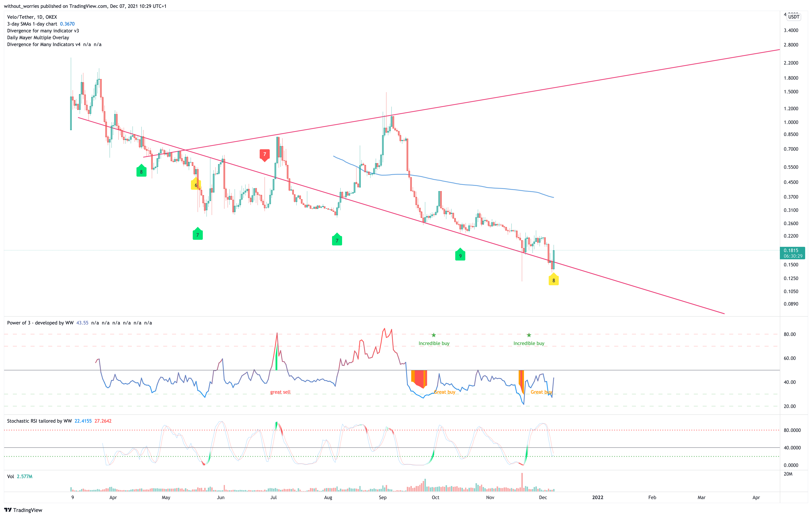This screenshot has height=517, width=812.
Task: Click the green 8 signal marker
Action: coord(141,171)
